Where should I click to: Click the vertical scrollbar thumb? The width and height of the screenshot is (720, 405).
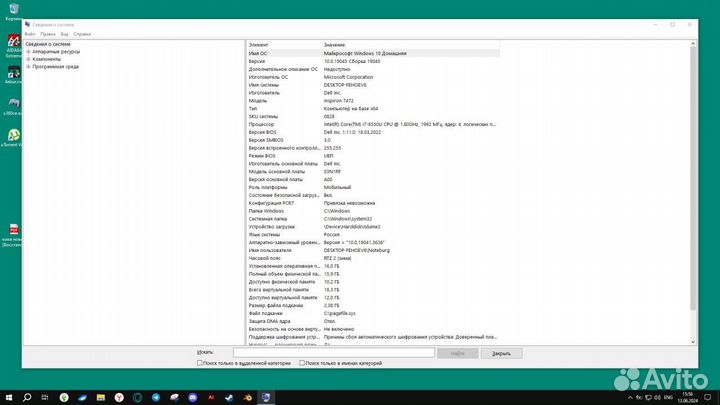(x=693, y=178)
